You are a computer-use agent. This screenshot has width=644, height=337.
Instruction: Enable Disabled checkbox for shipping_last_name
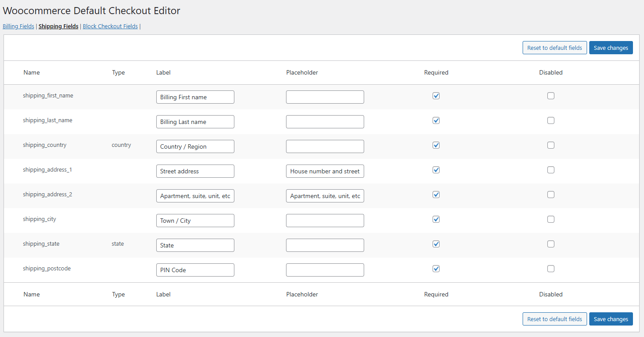pos(550,120)
